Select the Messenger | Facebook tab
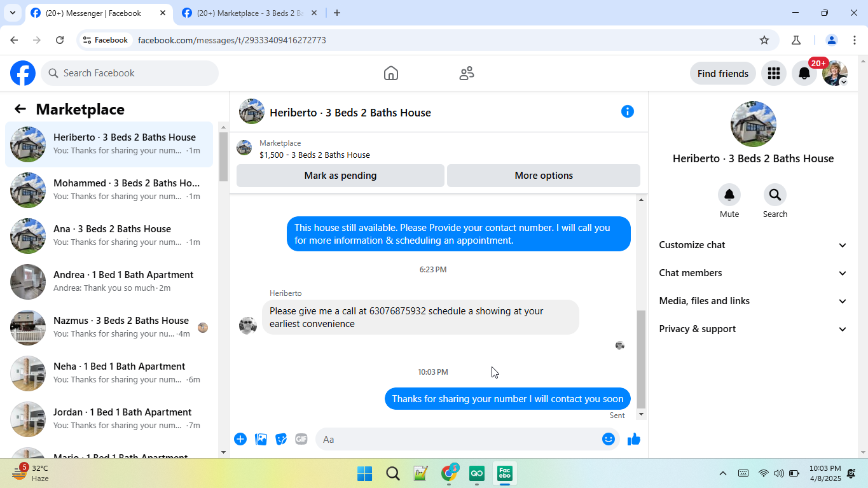The image size is (868, 488). coord(99,13)
